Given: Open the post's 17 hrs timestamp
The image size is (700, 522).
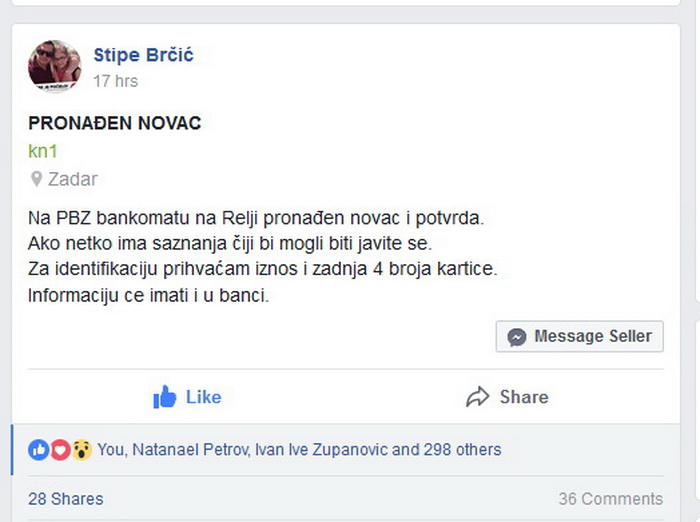Looking at the screenshot, I should pos(116,81).
